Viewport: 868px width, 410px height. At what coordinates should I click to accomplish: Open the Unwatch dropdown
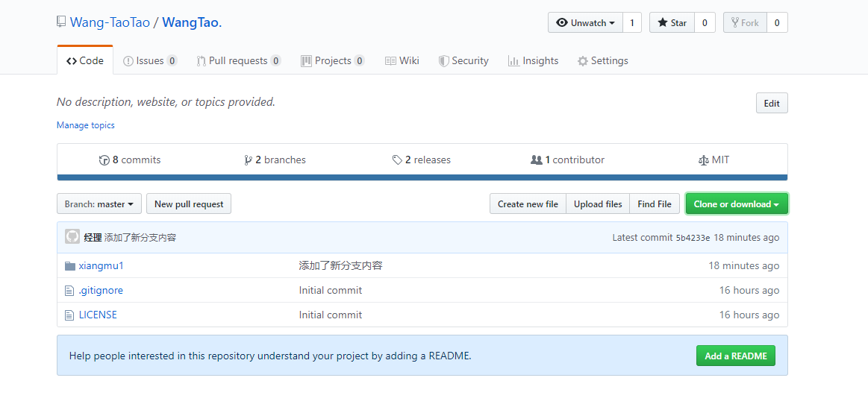coord(586,22)
